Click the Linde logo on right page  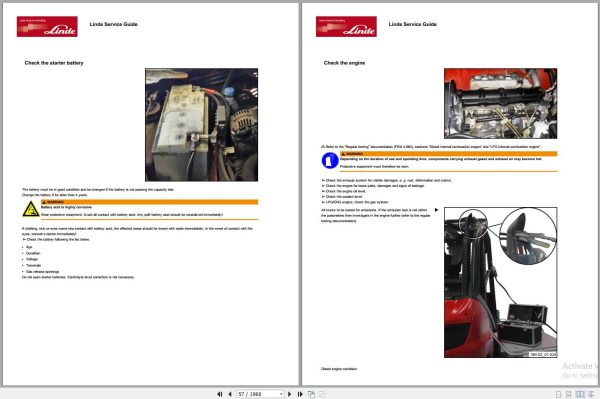click(x=346, y=26)
